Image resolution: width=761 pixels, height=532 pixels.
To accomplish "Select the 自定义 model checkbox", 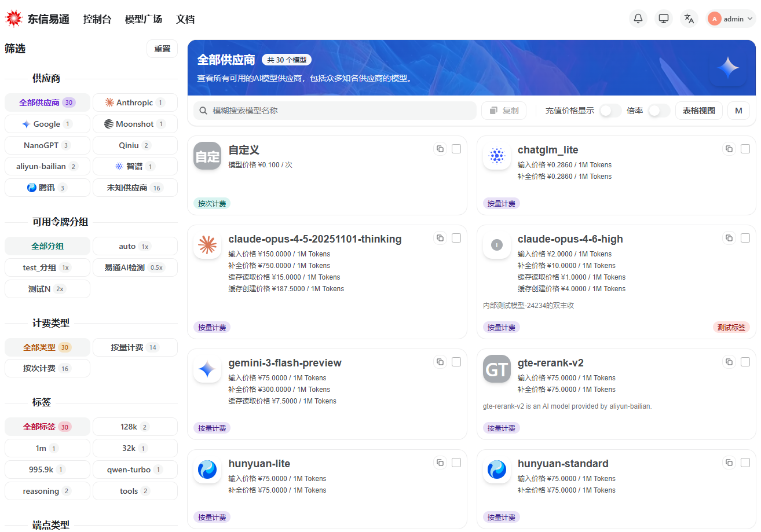I will tap(456, 149).
